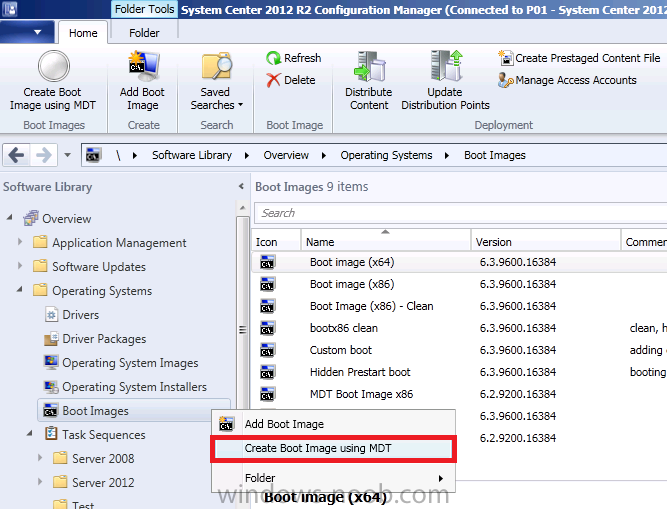Click Manage Access Accounts
Image resolution: width=667 pixels, height=509 pixels.
(567, 80)
